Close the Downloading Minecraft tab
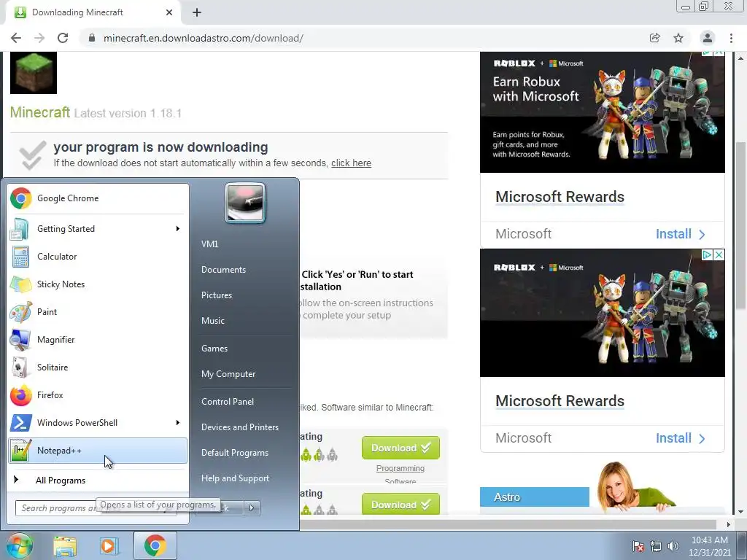The height and width of the screenshot is (560, 747). tap(169, 12)
